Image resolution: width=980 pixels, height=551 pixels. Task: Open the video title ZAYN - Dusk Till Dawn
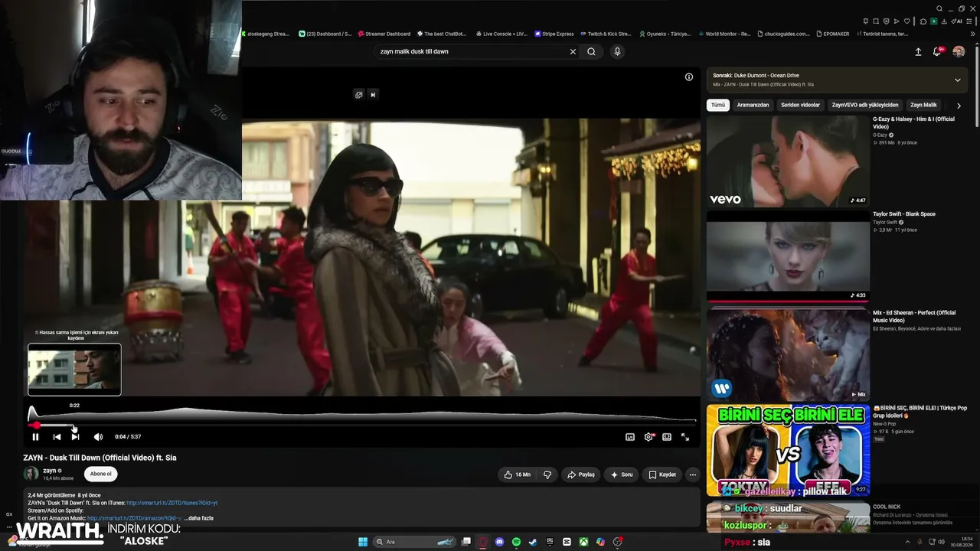(x=100, y=458)
